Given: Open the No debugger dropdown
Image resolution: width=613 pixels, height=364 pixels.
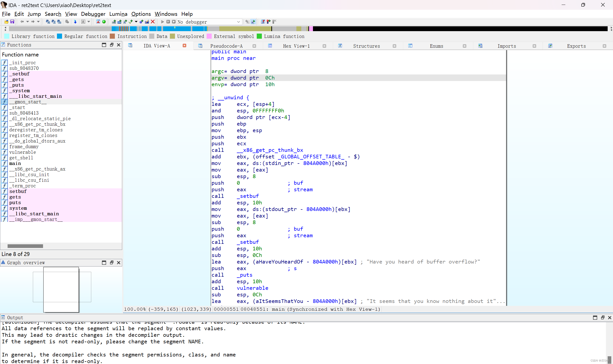Looking at the screenshot, I should point(238,22).
